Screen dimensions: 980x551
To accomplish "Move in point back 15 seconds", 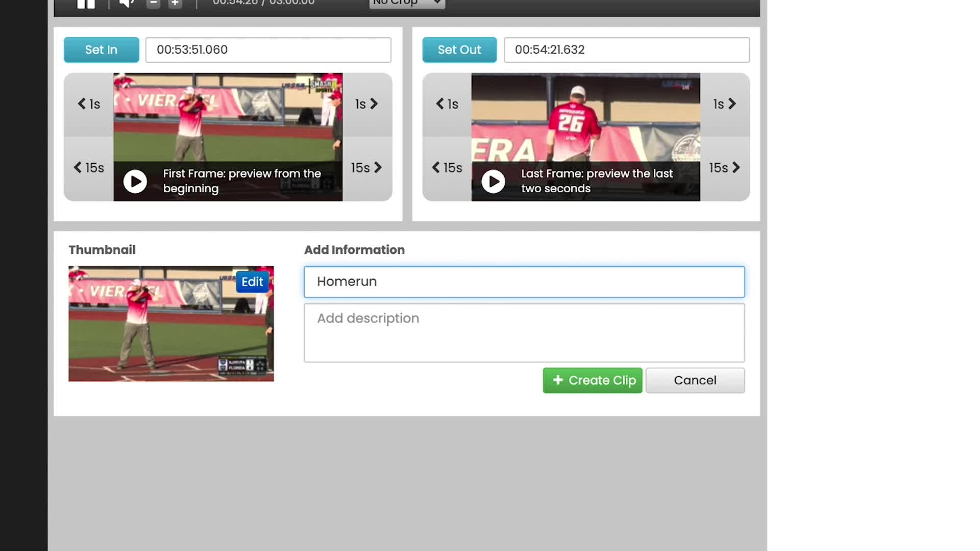I will [89, 168].
